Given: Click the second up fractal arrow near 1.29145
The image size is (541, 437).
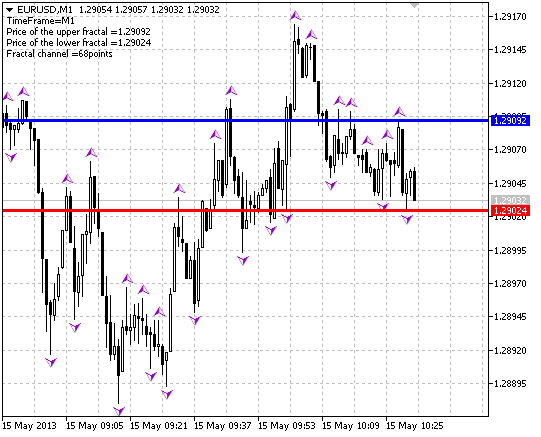Looking at the screenshot, I should 311,34.
